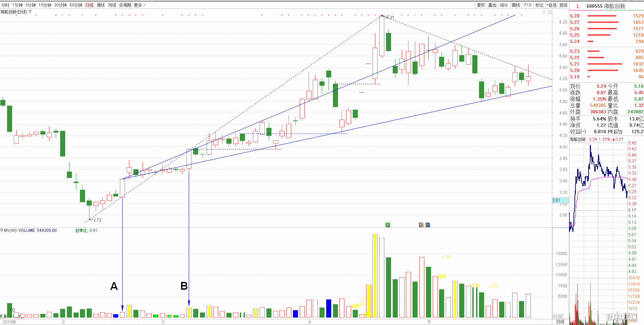Switch to the 60分钟 period
Image resolution: width=644 pixels, height=325 pixels.
(76, 5)
